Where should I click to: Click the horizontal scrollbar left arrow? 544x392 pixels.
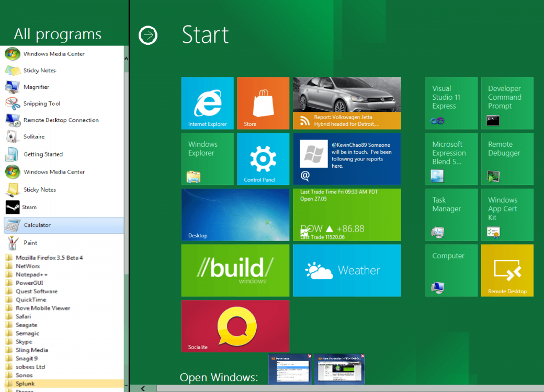pos(143,388)
